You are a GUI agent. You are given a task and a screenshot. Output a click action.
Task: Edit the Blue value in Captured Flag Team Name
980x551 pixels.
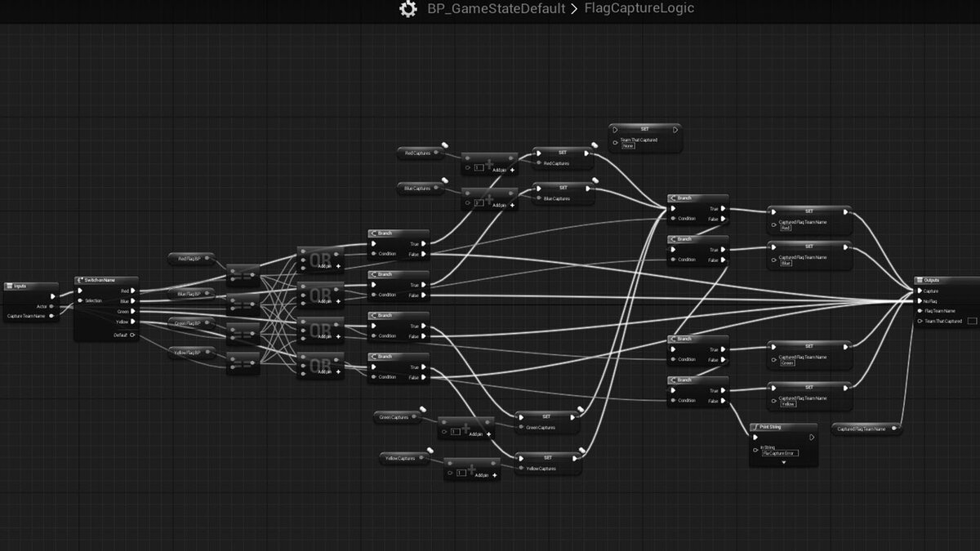pyautogui.click(x=786, y=263)
